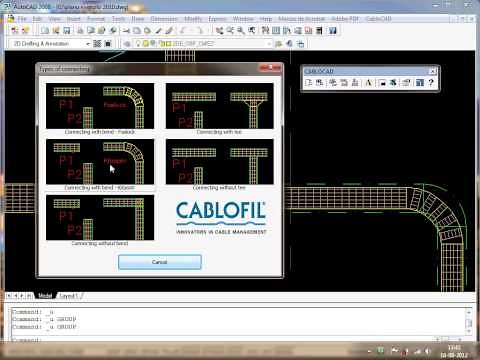Open the Adobe PDF menu
Viewport: 480px width, 360px height.
(x=345, y=19)
